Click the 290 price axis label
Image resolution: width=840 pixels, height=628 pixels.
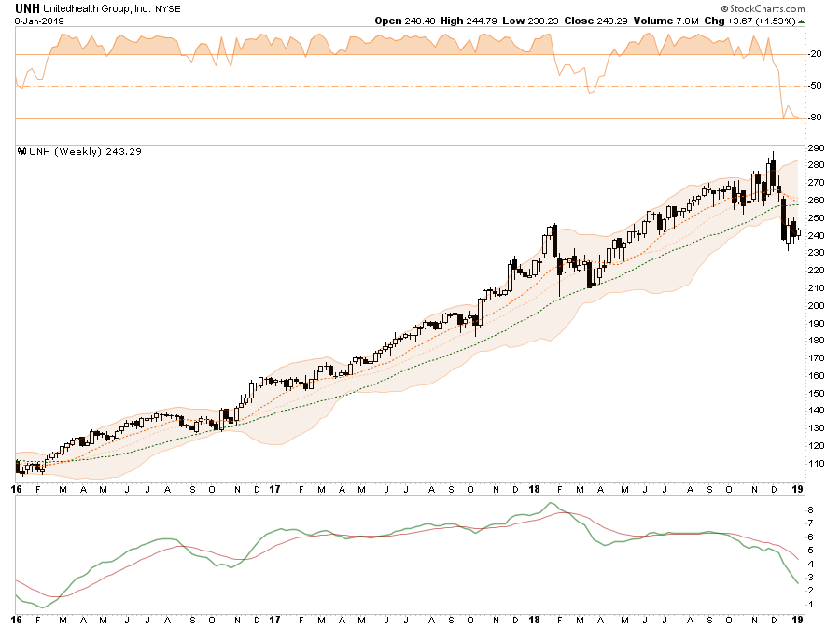click(x=815, y=149)
